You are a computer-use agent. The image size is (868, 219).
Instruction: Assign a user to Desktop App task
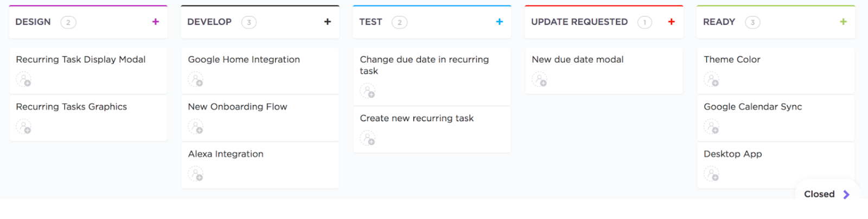pos(712,174)
